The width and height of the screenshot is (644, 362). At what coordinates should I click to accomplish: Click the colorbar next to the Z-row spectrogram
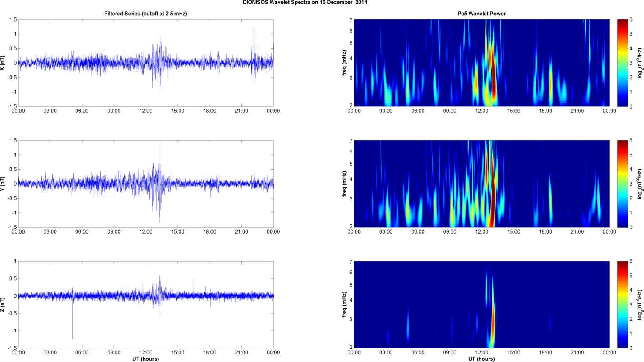622,305
